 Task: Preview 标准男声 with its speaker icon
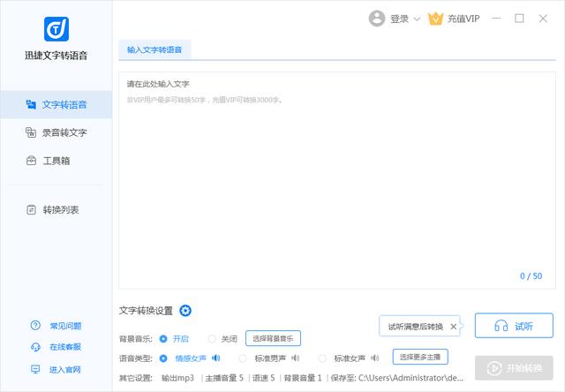point(296,358)
